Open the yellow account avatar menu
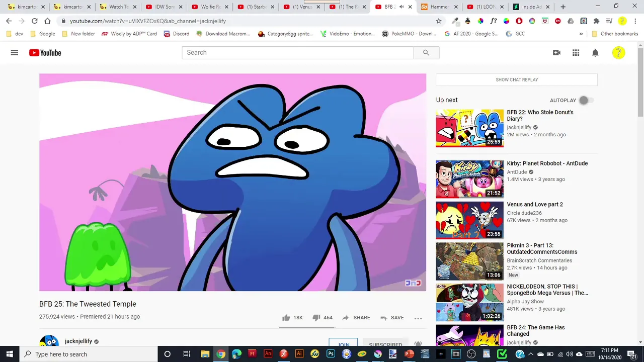Viewport: 644px width, 362px height. point(618,53)
